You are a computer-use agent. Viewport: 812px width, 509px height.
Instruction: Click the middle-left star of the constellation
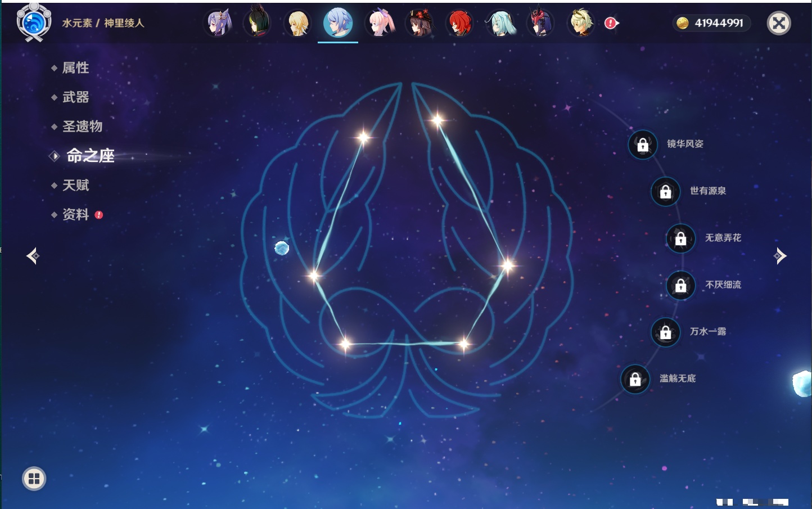click(314, 275)
